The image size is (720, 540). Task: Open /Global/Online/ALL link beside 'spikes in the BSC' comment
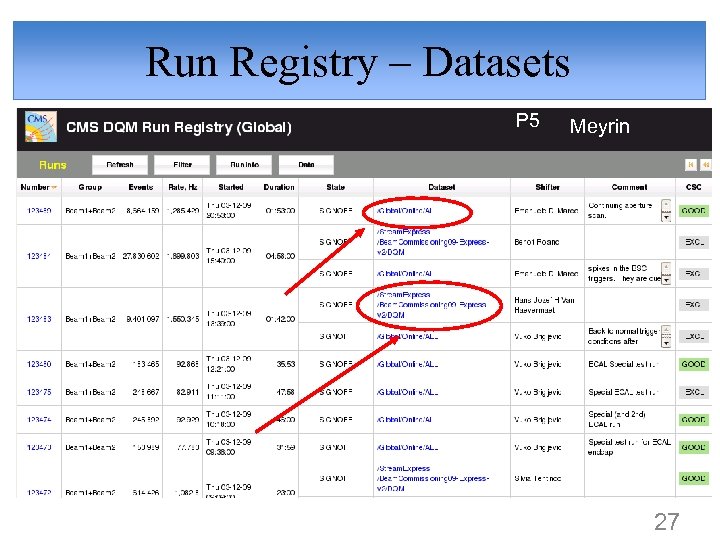pyautogui.click(x=404, y=274)
